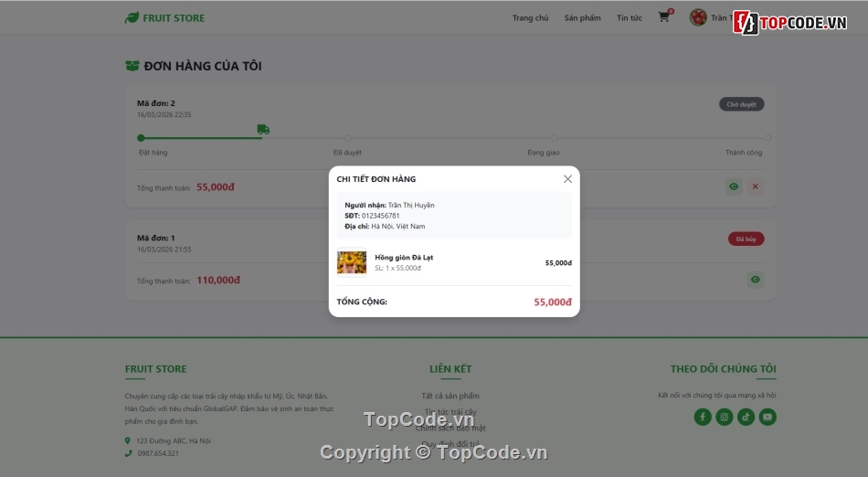Viewport: 868px width, 477px height.
Task: Open the YouTube social icon
Action: (x=767, y=417)
